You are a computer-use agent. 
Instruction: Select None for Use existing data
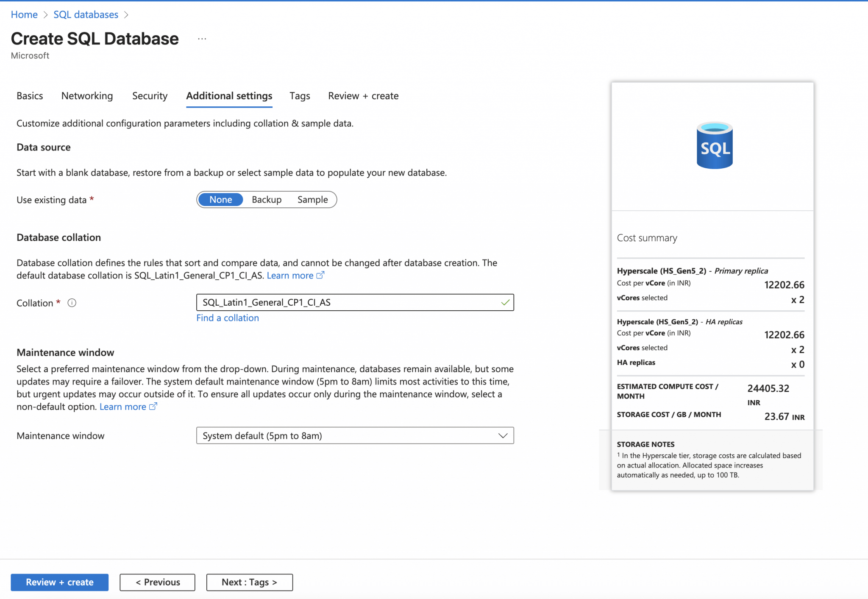pyautogui.click(x=220, y=200)
